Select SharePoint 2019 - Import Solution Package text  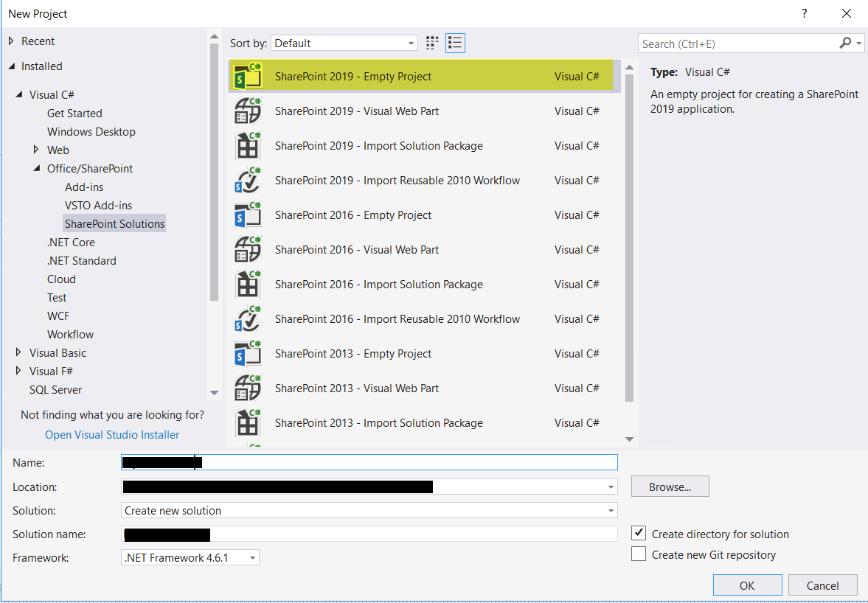tap(379, 145)
